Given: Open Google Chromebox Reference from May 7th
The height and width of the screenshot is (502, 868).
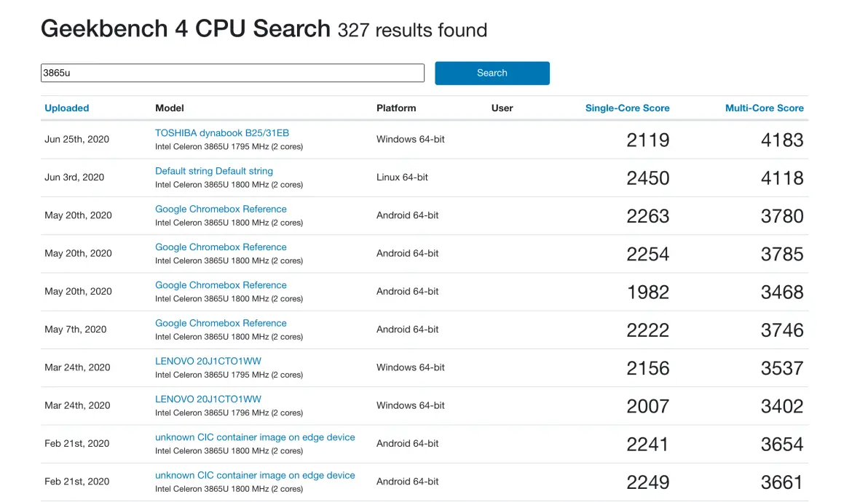Looking at the screenshot, I should click(221, 323).
